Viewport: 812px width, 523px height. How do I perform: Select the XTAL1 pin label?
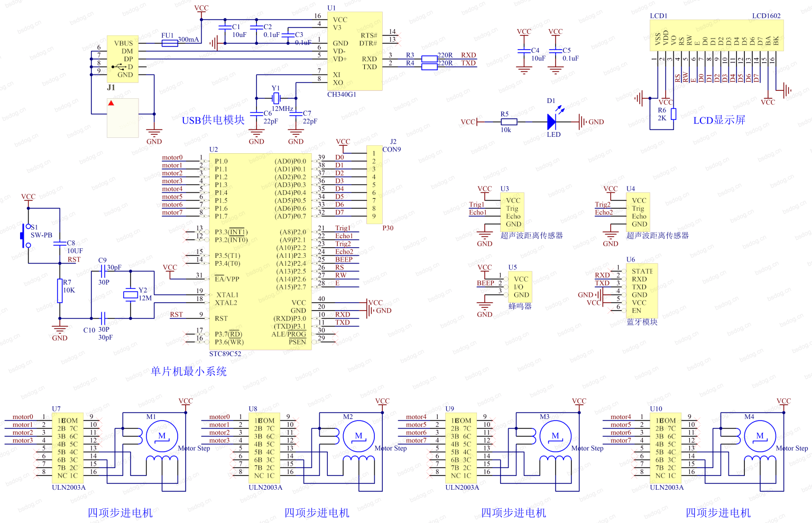click(227, 295)
